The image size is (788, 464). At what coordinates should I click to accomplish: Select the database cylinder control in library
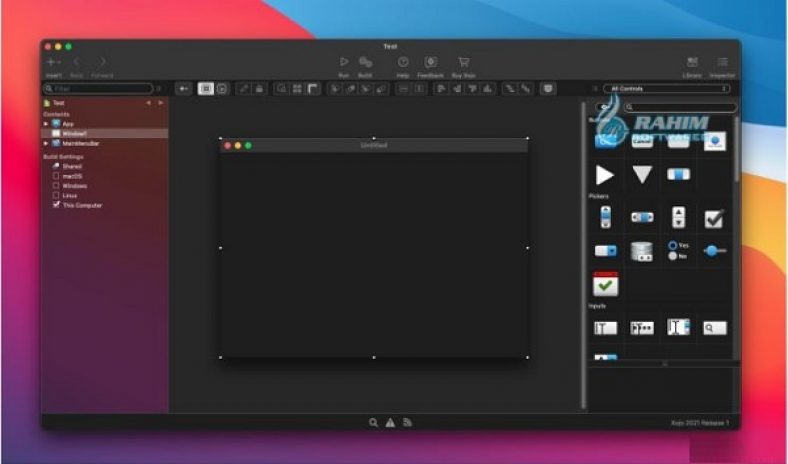642,251
